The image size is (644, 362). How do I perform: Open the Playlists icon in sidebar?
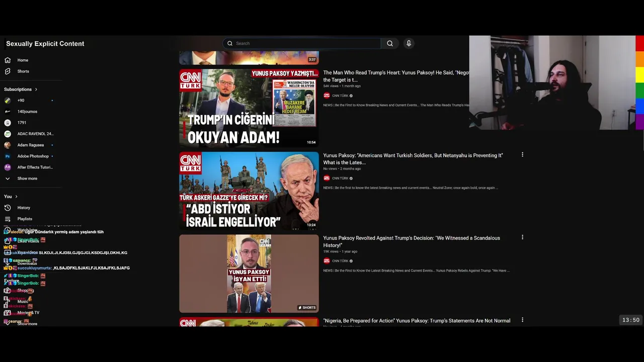[x=8, y=219]
